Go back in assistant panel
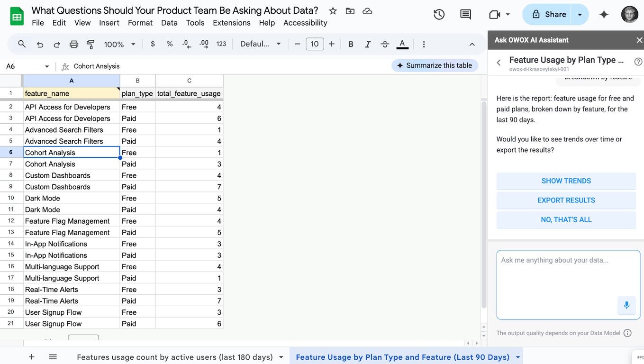The width and height of the screenshot is (644, 364). click(x=499, y=63)
